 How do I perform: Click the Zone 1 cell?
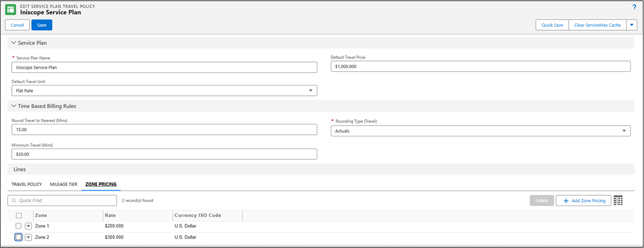42,226
